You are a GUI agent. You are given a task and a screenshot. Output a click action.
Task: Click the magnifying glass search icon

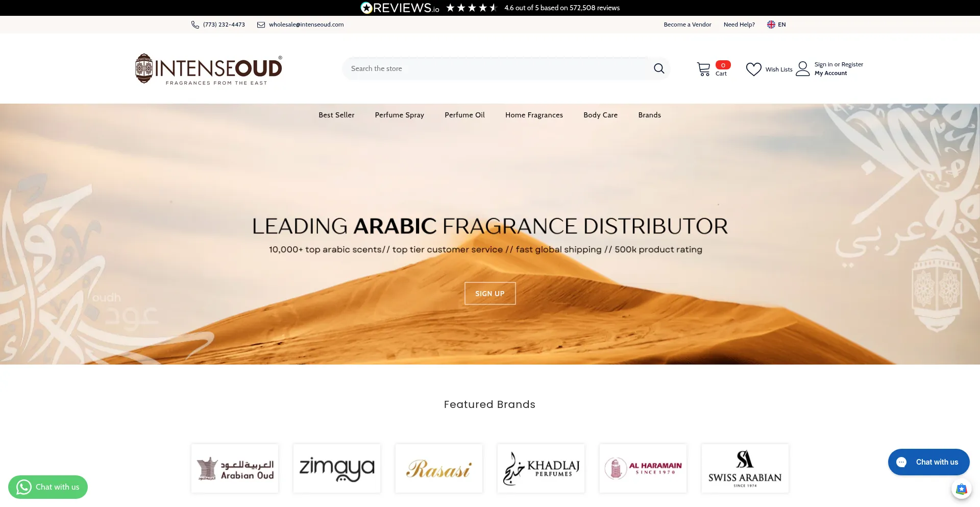(x=659, y=68)
